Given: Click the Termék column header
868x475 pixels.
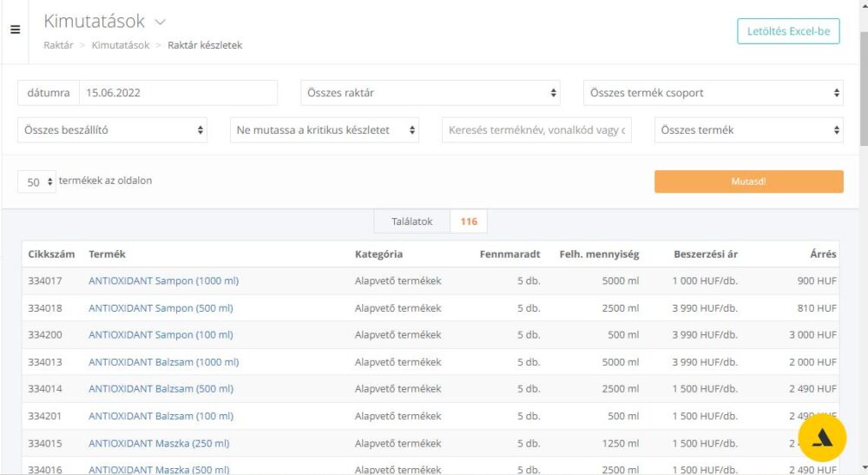Looking at the screenshot, I should click(107, 254).
